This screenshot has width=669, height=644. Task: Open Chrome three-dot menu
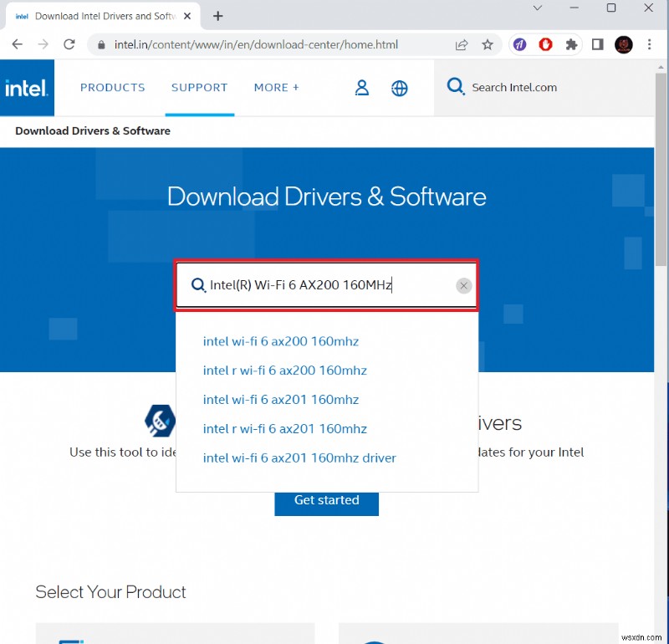pos(650,44)
